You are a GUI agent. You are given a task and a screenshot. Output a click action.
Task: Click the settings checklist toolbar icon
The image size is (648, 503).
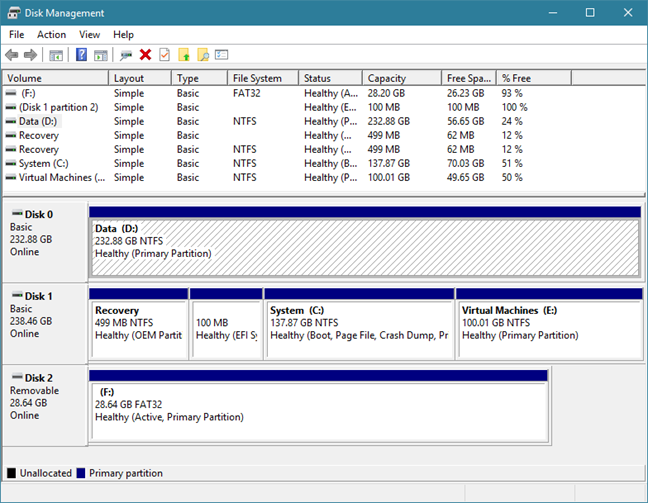coord(222,55)
